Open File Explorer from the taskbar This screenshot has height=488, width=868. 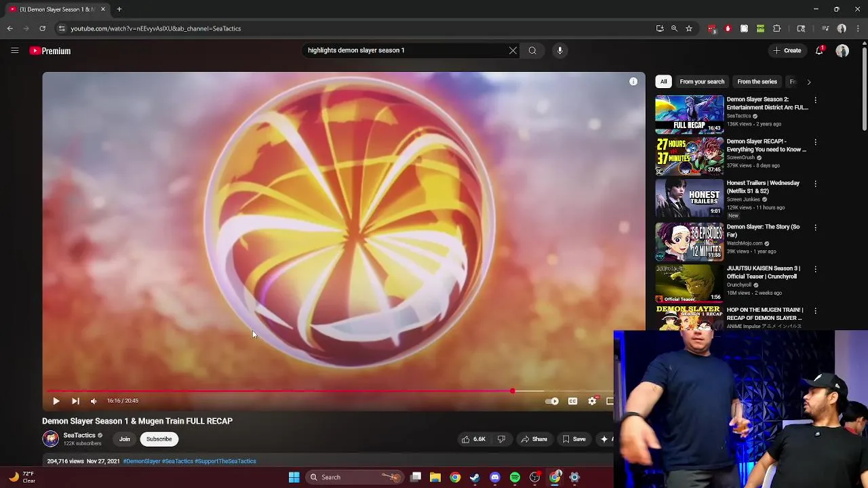coord(435,477)
